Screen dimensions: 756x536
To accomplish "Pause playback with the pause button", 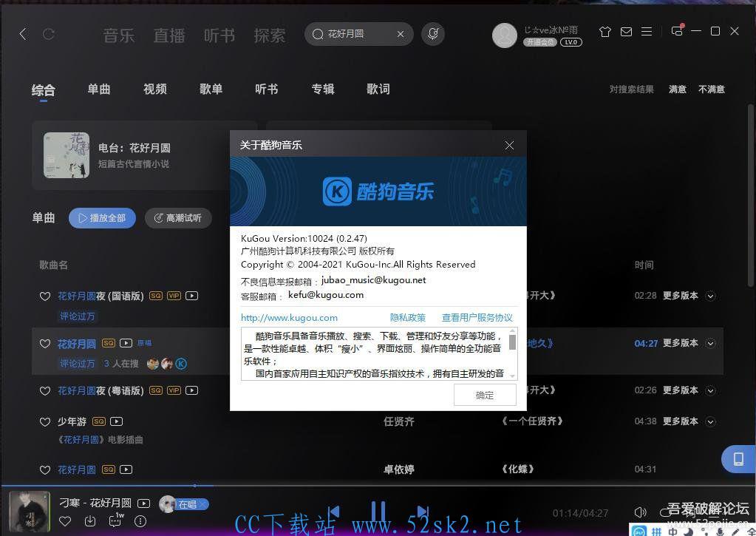I will 378,512.
